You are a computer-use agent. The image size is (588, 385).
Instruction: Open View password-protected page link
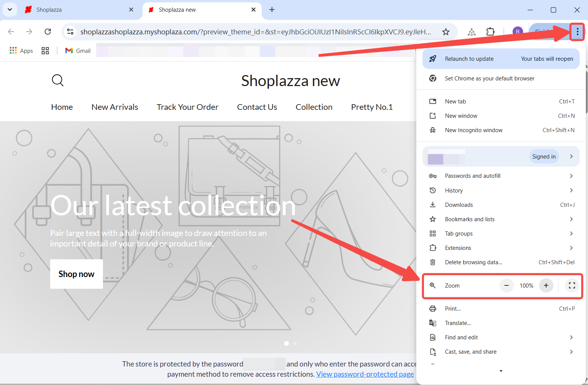[365, 374]
